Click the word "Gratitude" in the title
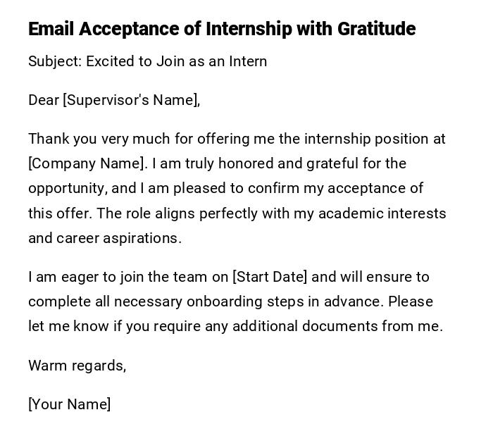 coord(376,29)
